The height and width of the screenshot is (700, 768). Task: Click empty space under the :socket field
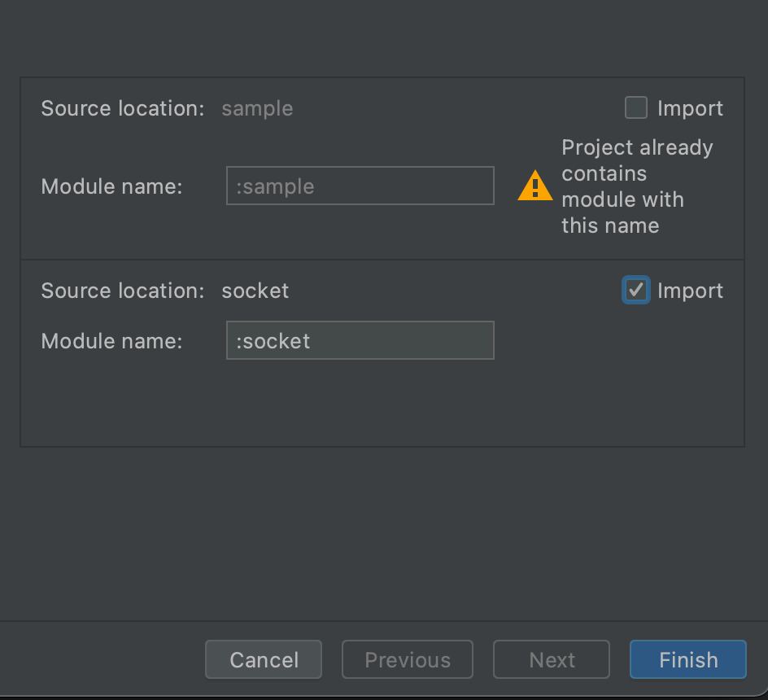tap(360, 402)
